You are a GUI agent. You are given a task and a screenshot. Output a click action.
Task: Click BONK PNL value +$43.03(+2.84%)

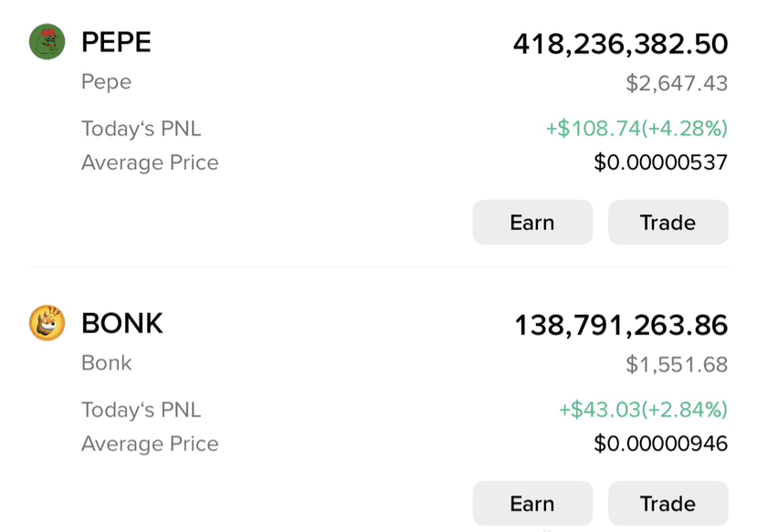point(643,410)
